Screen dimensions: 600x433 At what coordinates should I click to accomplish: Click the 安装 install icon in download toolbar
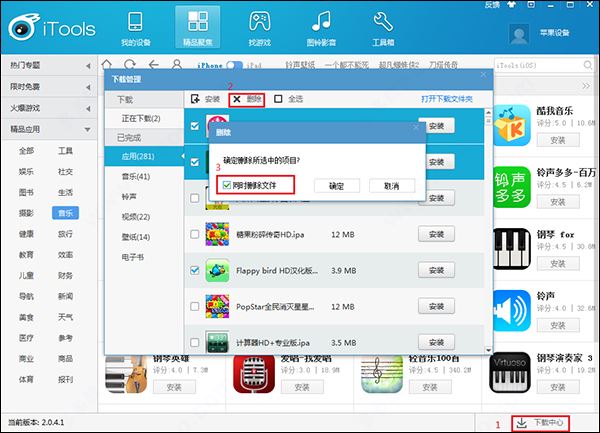click(195, 99)
